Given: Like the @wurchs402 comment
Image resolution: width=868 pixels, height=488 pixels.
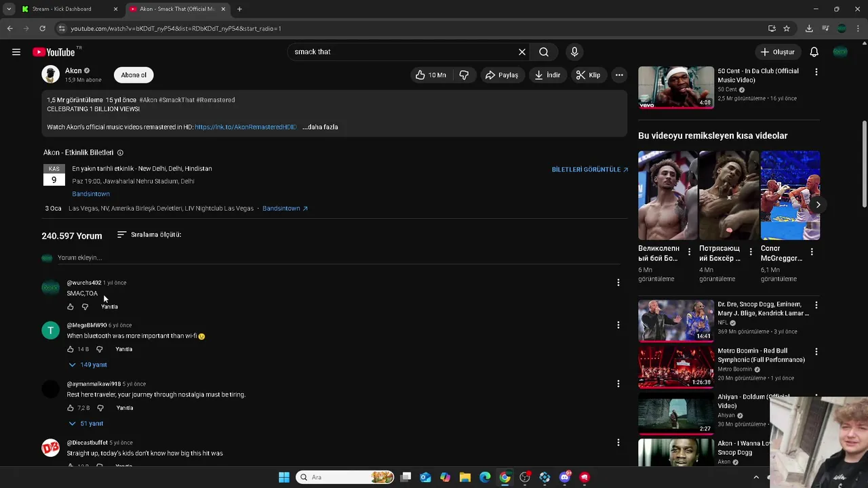Looking at the screenshot, I should 71,307.
